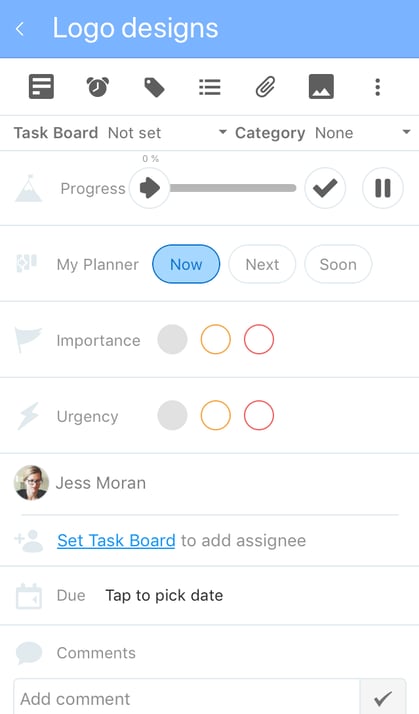Open the notes icon in toolbar
The height and width of the screenshot is (714, 419).
click(x=41, y=87)
